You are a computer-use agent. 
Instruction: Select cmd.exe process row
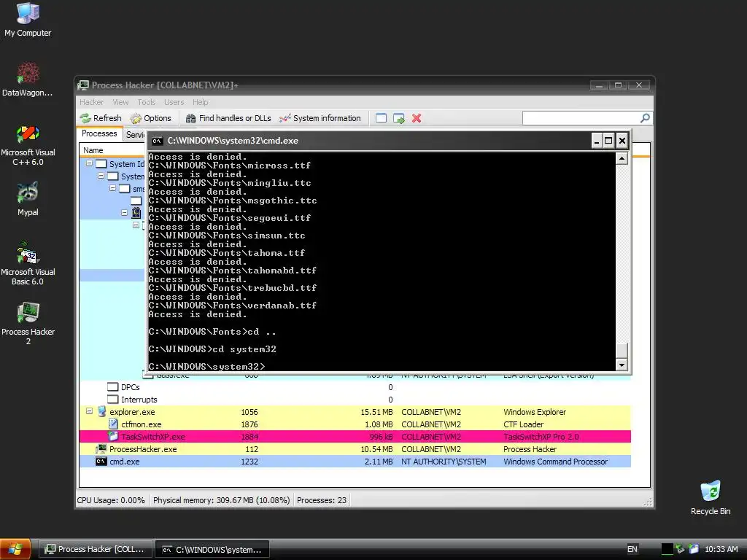[x=355, y=462]
